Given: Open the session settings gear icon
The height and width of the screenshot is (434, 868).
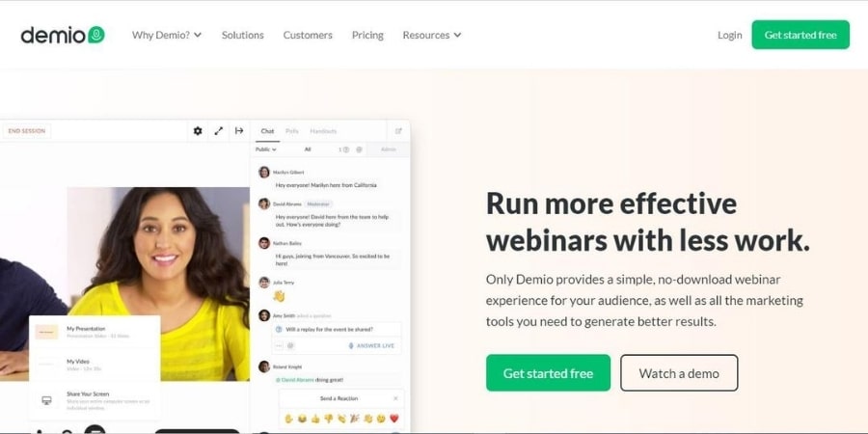Looking at the screenshot, I should click(198, 131).
